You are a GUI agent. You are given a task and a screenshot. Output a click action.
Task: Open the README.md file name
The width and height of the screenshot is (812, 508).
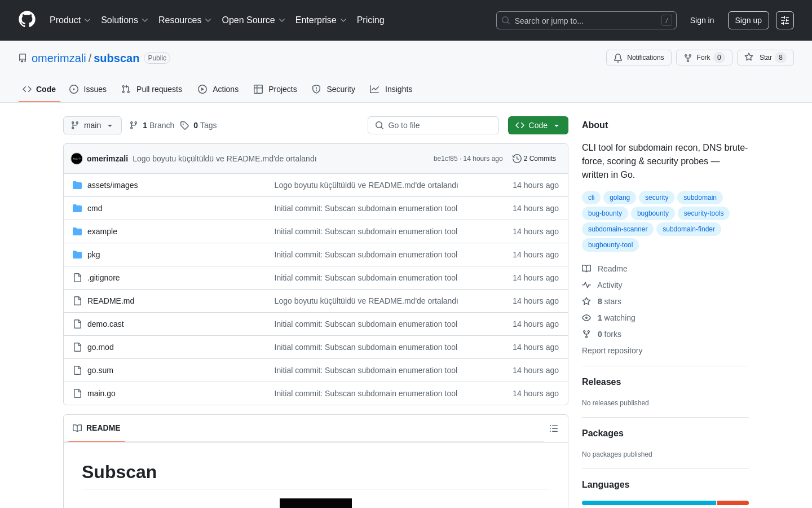(x=111, y=301)
